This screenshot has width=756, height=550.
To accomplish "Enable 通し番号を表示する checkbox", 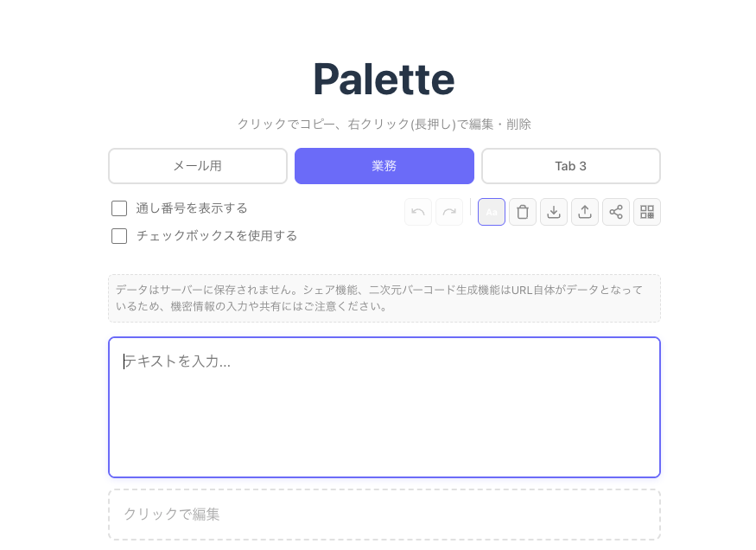I will click(119, 208).
